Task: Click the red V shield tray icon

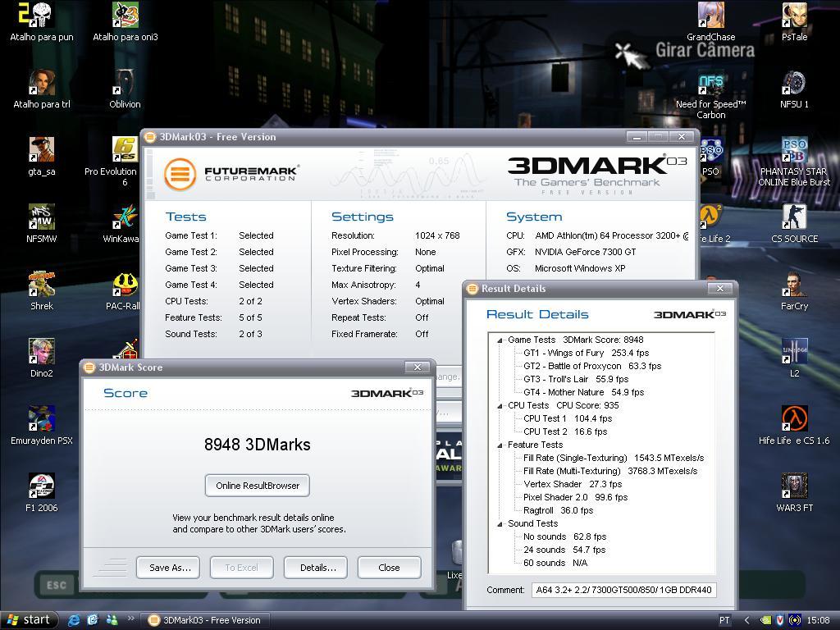Action: click(780, 620)
